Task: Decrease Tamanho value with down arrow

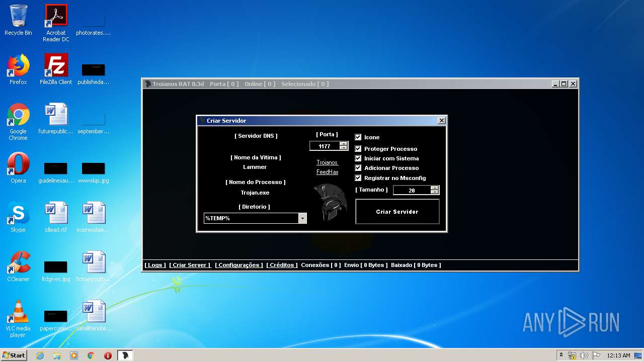Action: pos(435,192)
